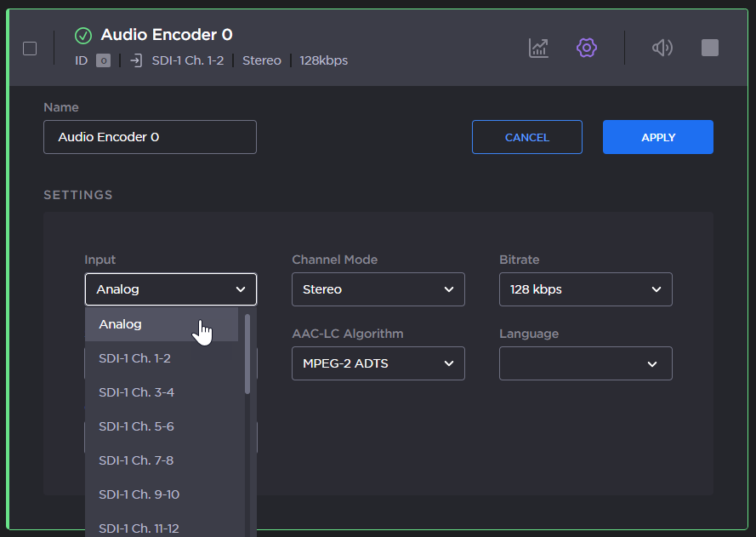Screen dimensions: 756x537
Task: Open the AAC-LC Algorithm dropdown
Action: click(378, 363)
